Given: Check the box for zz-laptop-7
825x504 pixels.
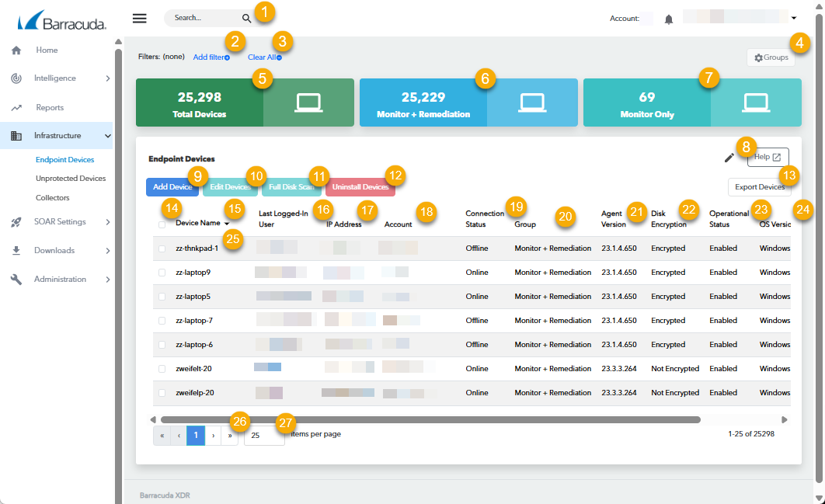Looking at the screenshot, I should point(162,321).
